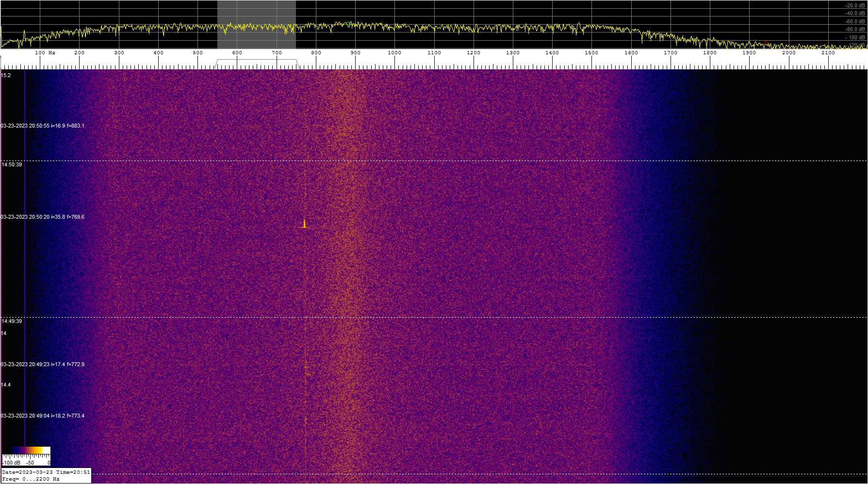Click the 1500 Hz label on frequency ruler

click(x=591, y=53)
